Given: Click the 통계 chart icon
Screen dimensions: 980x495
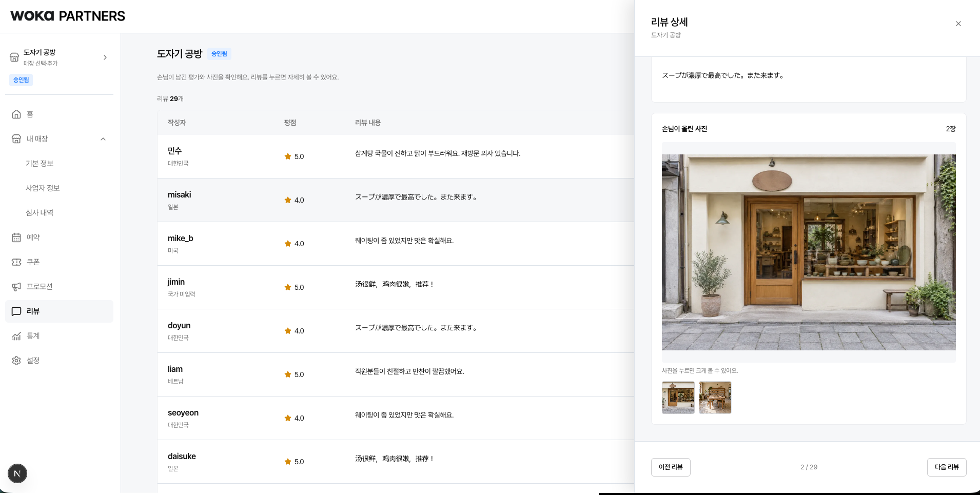Looking at the screenshot, I should 16,336.
